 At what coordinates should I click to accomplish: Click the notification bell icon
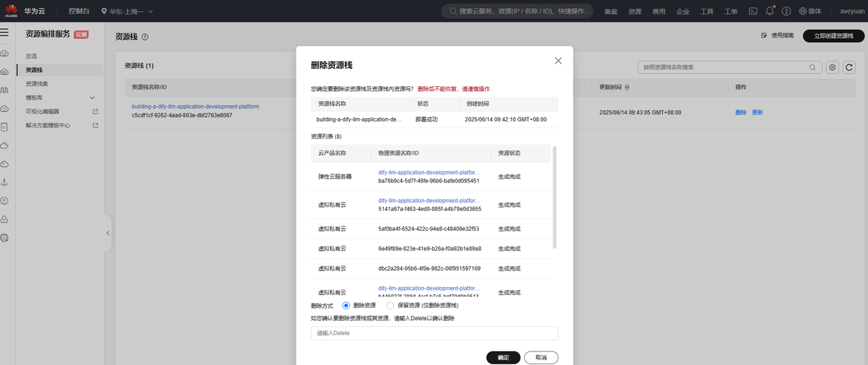click(770, 12)
